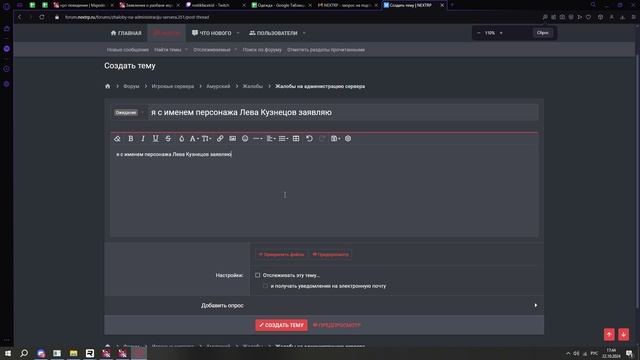This screenshot has width=640, height=360.
Task: Toggle italic formatting in the editor
Action: pyautogui.click(x=143, y=139)
